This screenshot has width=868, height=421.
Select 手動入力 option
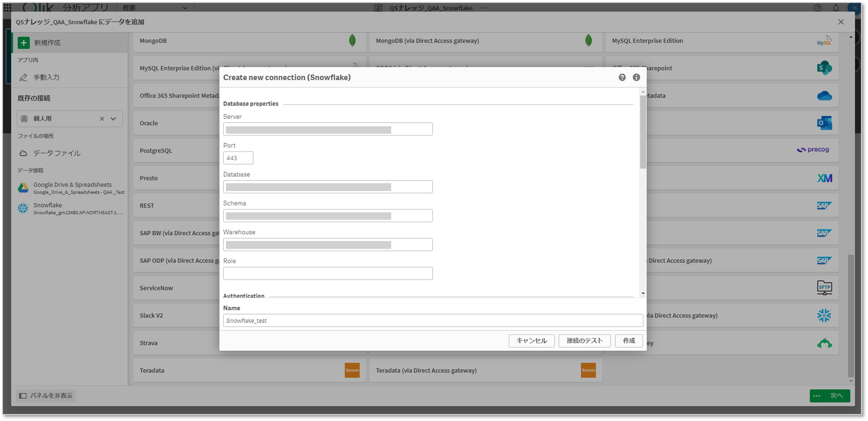point(70,77)
